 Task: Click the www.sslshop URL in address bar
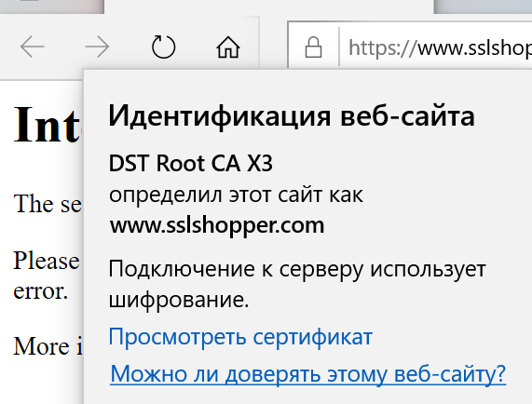(x=474, y=47)
